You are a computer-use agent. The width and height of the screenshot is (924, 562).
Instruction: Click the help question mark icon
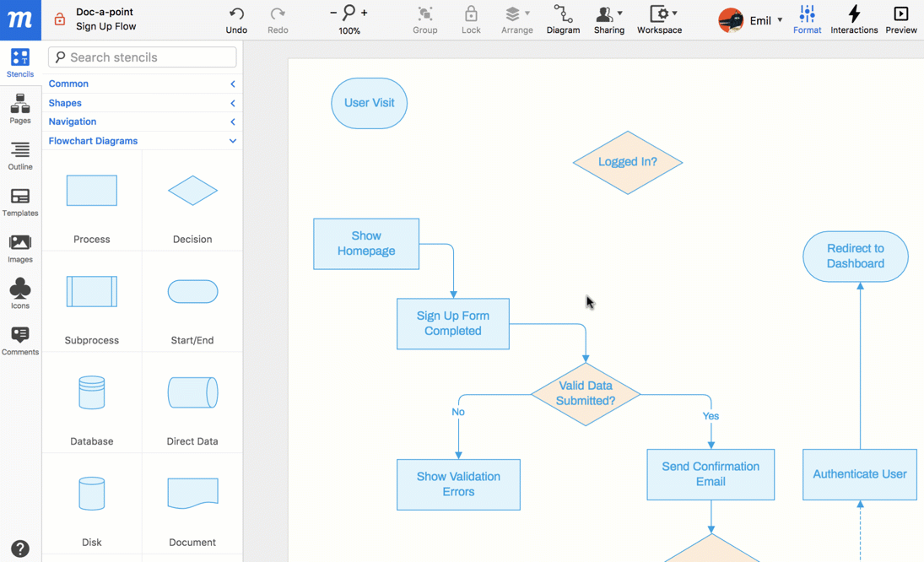pyautogui.click(x=20, y=548)
